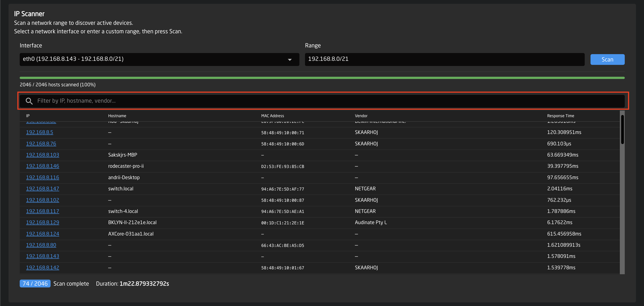Open rodecaster-pro-ii IP 192.168.8.146
Image resolution: width=644 pixels, height=306 pixels.
(43, 166)
